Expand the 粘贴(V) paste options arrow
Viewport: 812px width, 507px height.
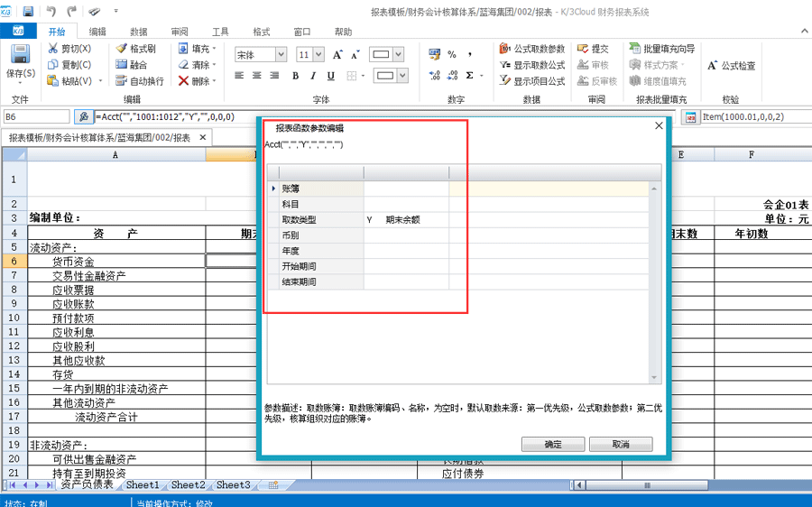tap(100, 81)
